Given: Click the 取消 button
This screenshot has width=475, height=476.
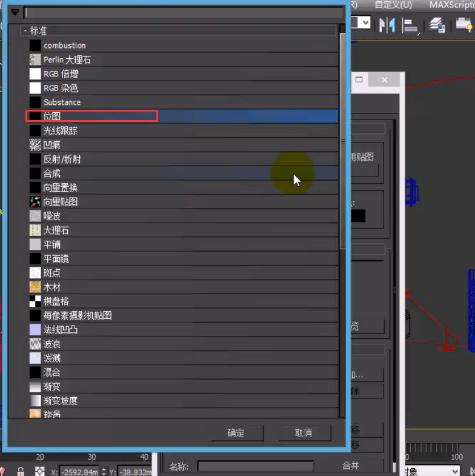Looking at the screenshot, I should point(304,433).
